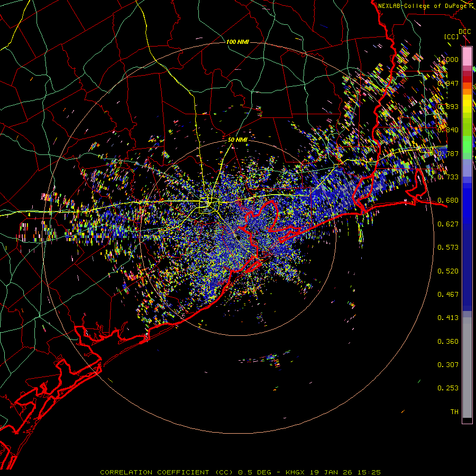This screenshot has height=476, width=476.
Task: Click the 100 NMI range ring label
Action: point(237,42)
